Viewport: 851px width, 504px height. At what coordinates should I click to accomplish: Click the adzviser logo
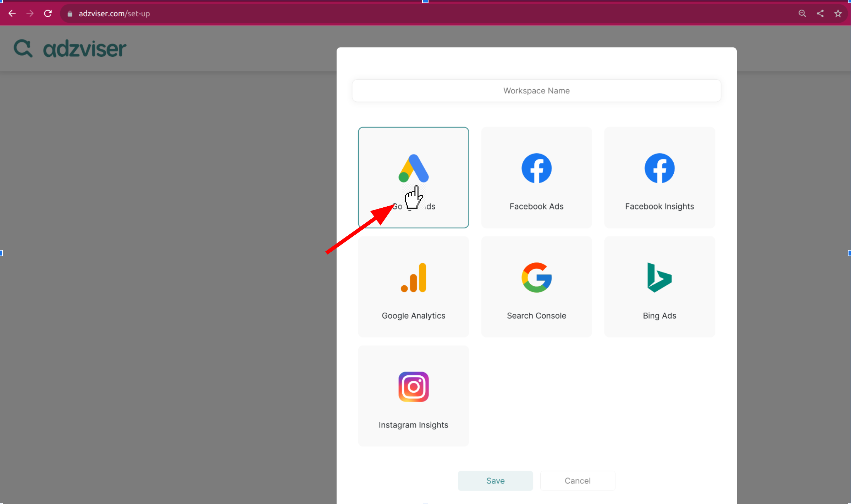coord(70,49)
